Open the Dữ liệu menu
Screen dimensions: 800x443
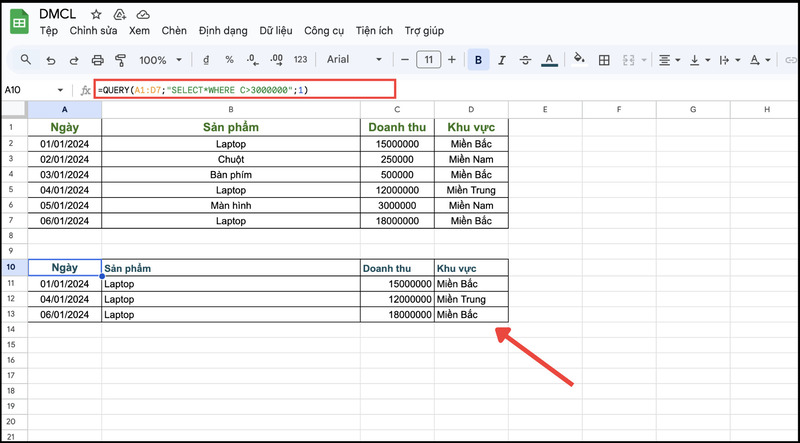click(x=276, y=31)
